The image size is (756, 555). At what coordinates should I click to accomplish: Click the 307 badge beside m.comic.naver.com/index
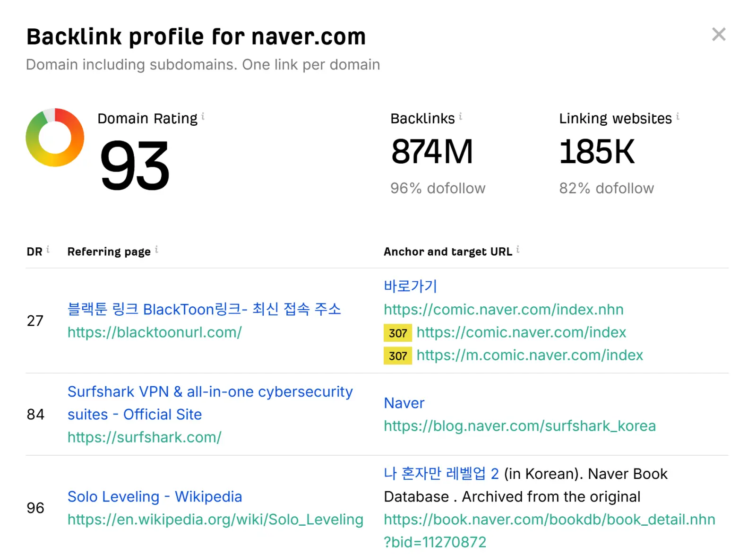[x=398, y=356]
